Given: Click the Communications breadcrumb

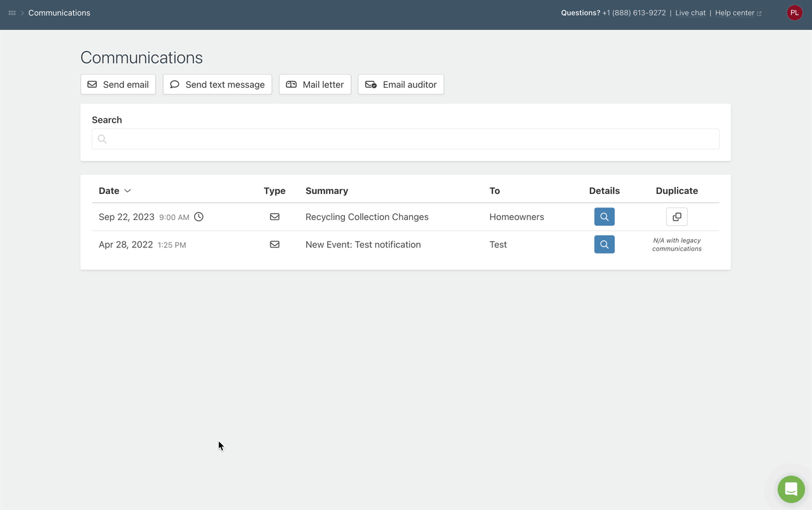Looking at the screenshot, I should pyautogui.click(x=59, y=13).
